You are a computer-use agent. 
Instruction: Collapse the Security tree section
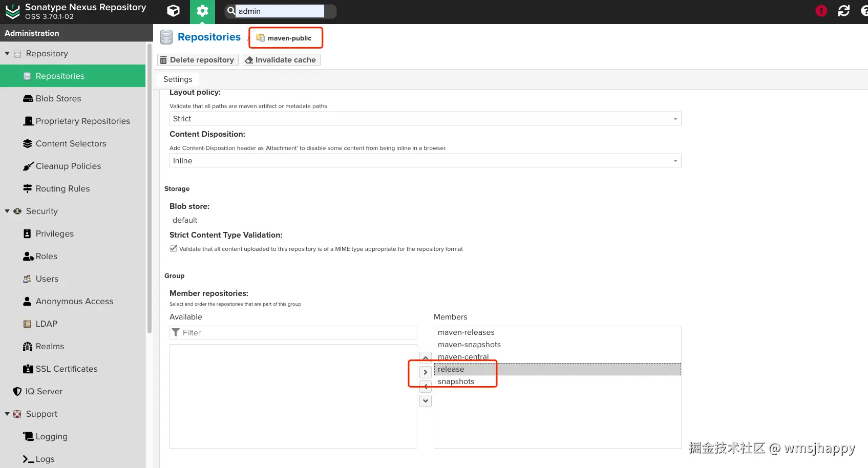7,211
